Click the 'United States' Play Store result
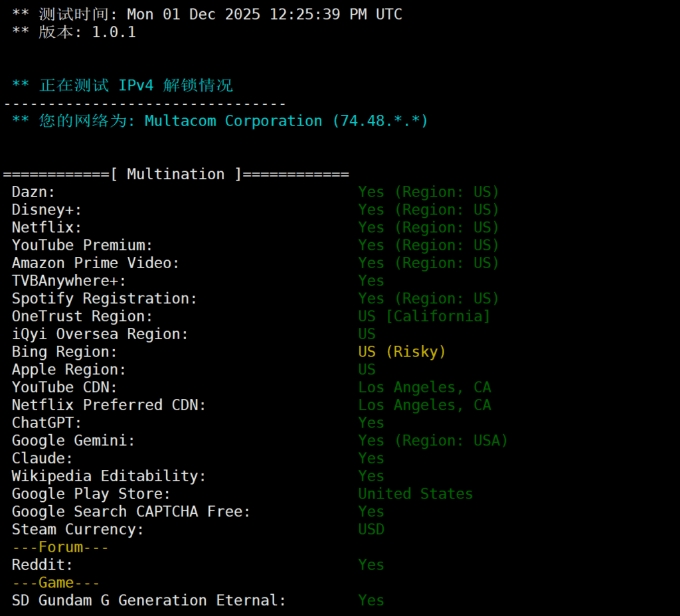Viewport: 680px width, 616px height. tap(415, 494)
